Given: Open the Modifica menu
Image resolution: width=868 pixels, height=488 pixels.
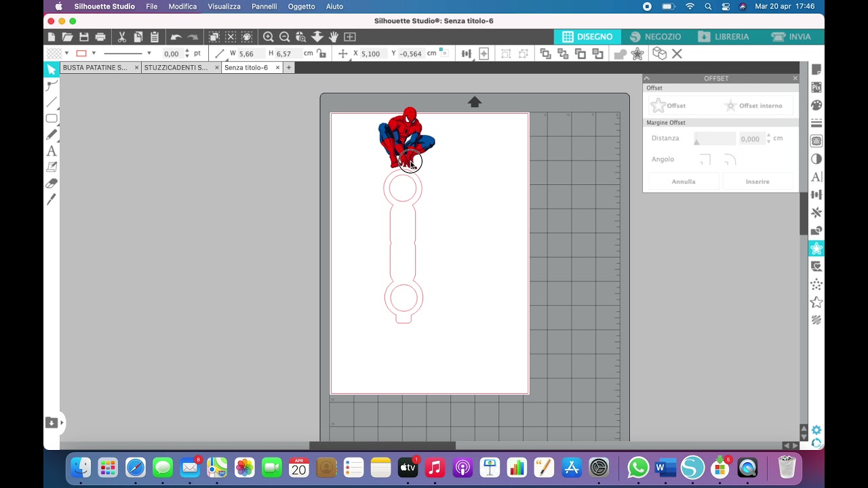Looking at the screenshot, I should (x=182, y=6).
